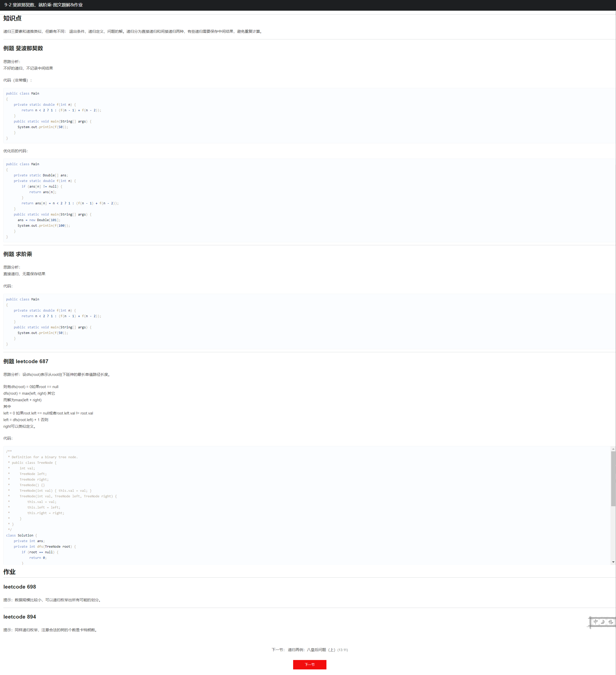Click the 例题 leetcode 687 heading
Screen dimensions: 616x675
pyautogui.click(x=26, y=361)
